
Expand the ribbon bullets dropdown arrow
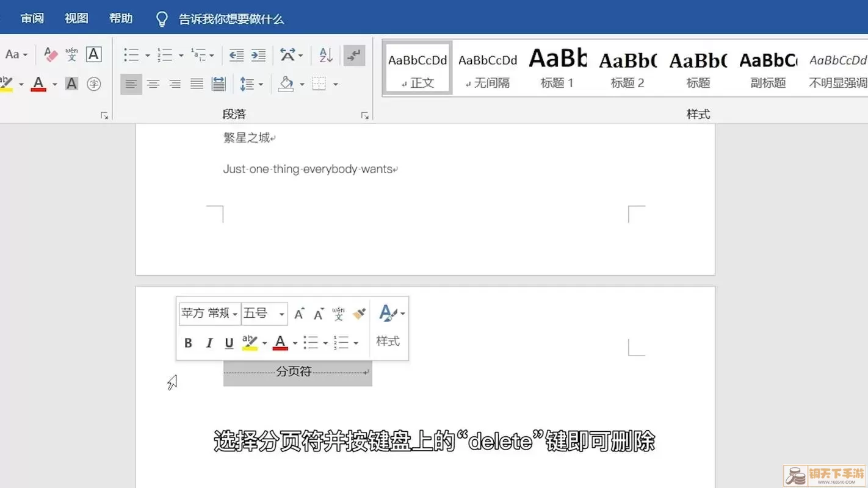[147, 56]
